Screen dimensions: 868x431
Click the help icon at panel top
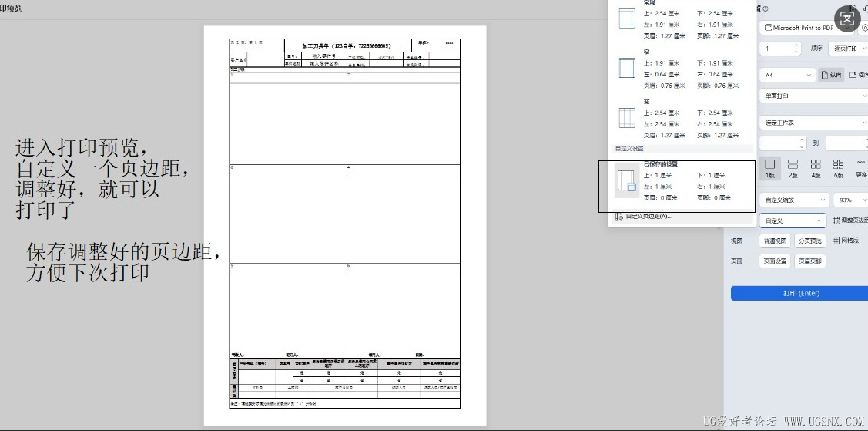coord(766,8)
